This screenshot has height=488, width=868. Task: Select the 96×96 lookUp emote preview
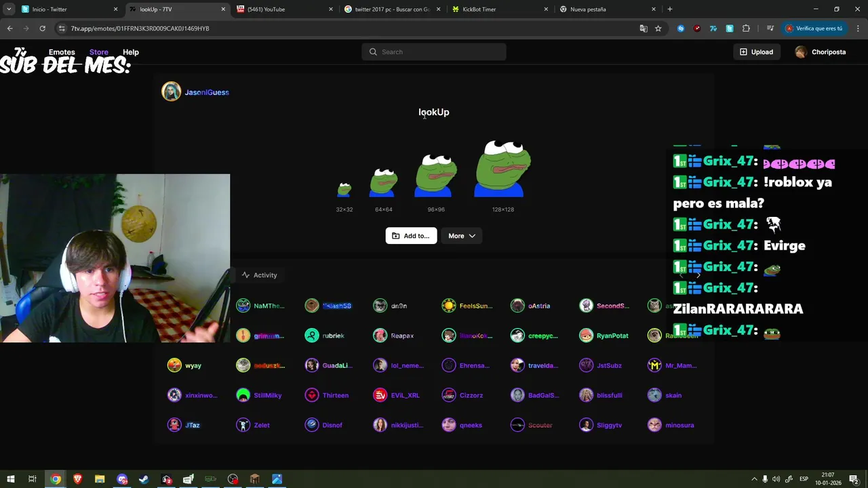pyautogui.click(x=436, y=176)
